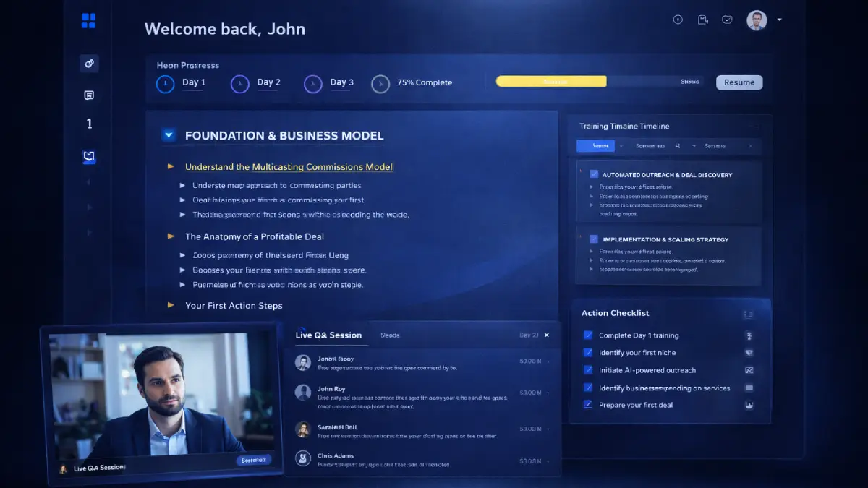Expand John Roy message chevron
Image resolution: width=868 pixels, height=488 pixels.
(x=548, y=393)
